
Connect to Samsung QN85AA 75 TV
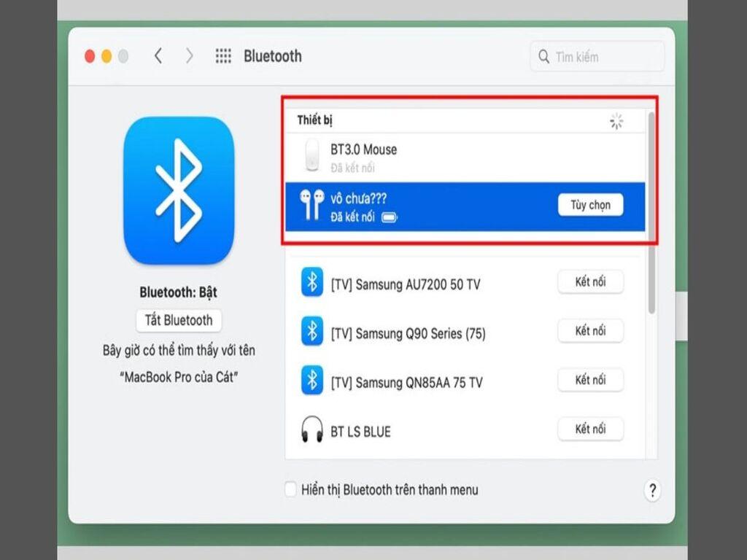pyautogui.click(x=590, y=380)
